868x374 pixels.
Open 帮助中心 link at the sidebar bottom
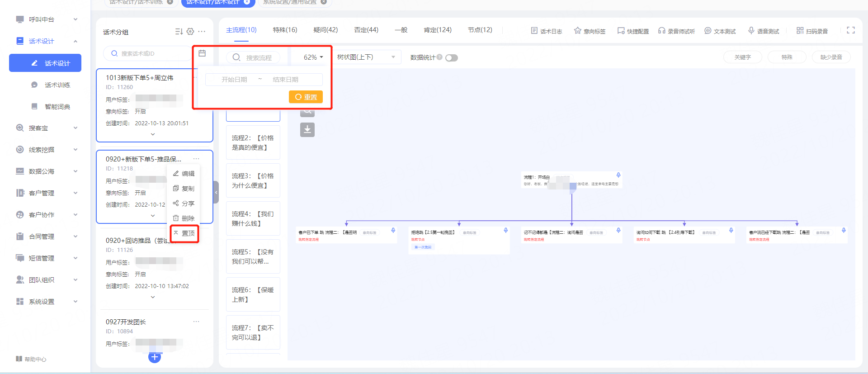click(31, 359)
